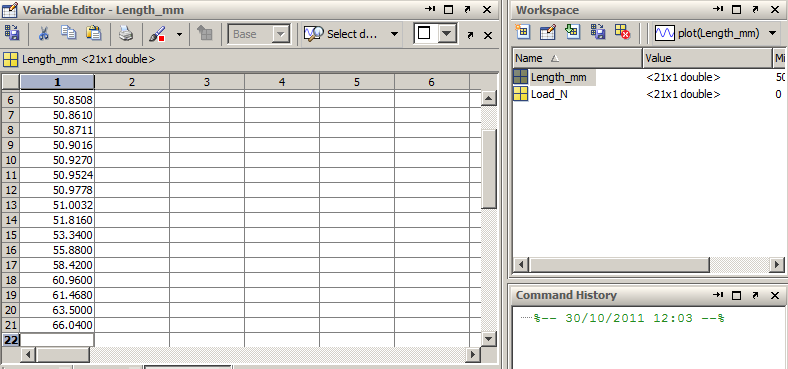Open selected variable icon in Workspace toolbar
Image resolution: width=788 pixels, height=369 pixels.
tap(547, 33)
